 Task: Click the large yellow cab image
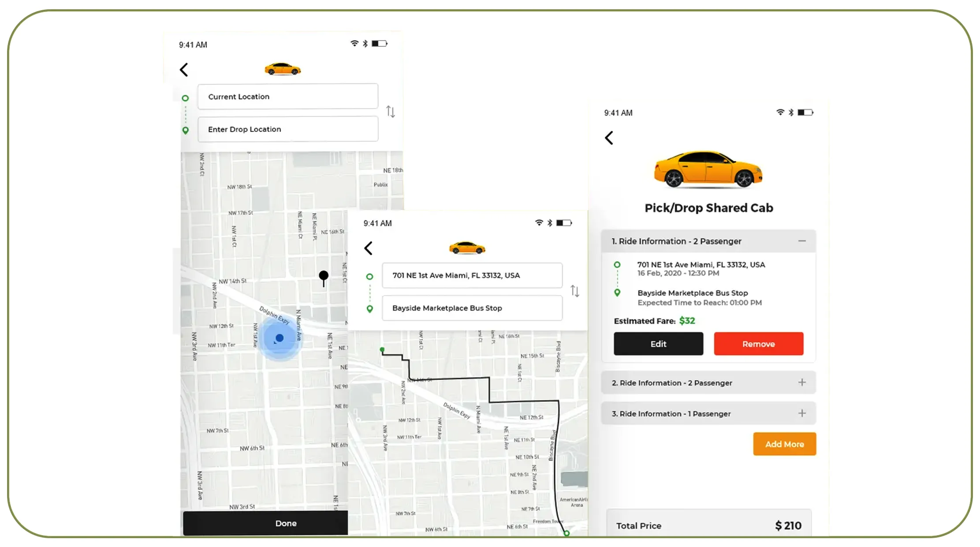(708, 169)
